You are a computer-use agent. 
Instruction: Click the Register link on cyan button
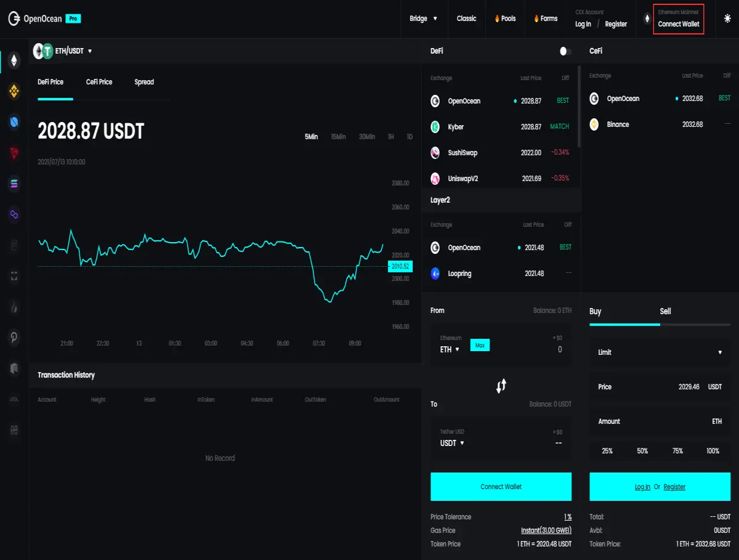674,487
